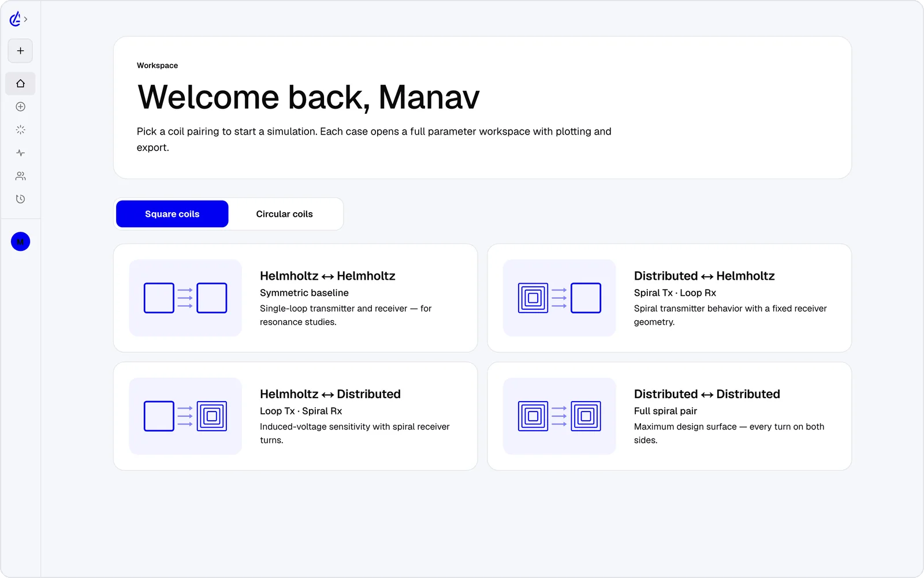Click the loop-to-spiral Helmholtz–Distributed diagram thumbnail
Image resolution: width=924 pixels, height=578 pixels.
pyautogui.click(x=185, y=416)
